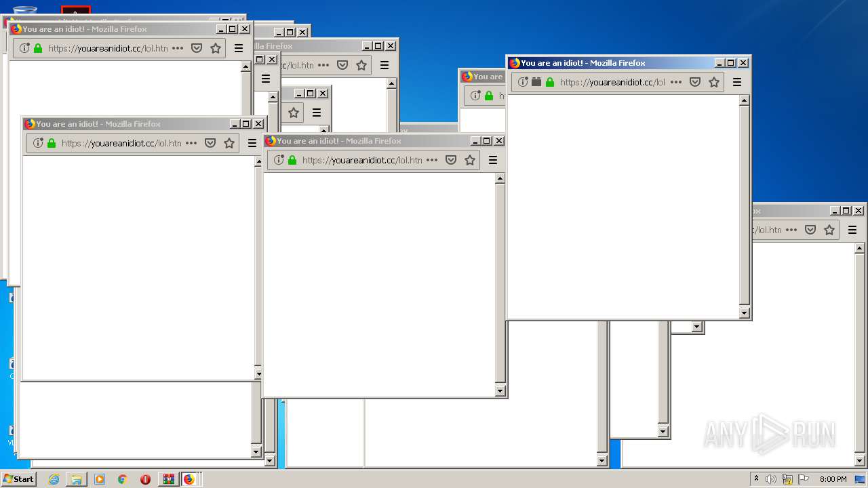Launch Google Chrome from the taskbar

[122, 479]
